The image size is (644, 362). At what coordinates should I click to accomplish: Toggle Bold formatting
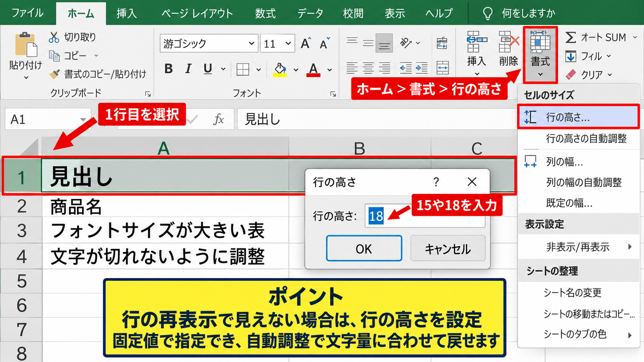click(x=168, y=69)
